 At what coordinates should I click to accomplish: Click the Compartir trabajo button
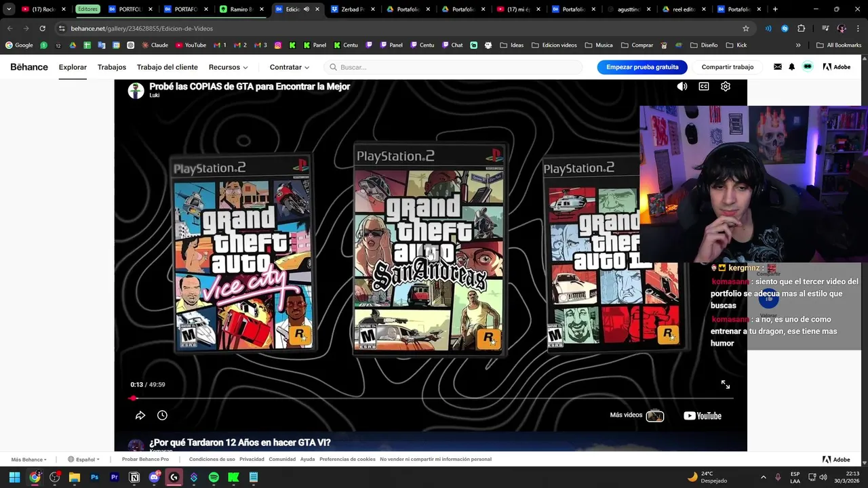point(728,67)
